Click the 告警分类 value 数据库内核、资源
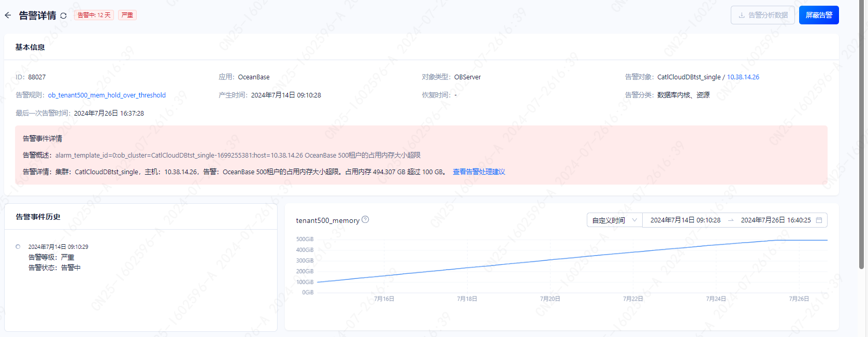The width and height of the screenshot is (868, 337). (x=684, y=95)
